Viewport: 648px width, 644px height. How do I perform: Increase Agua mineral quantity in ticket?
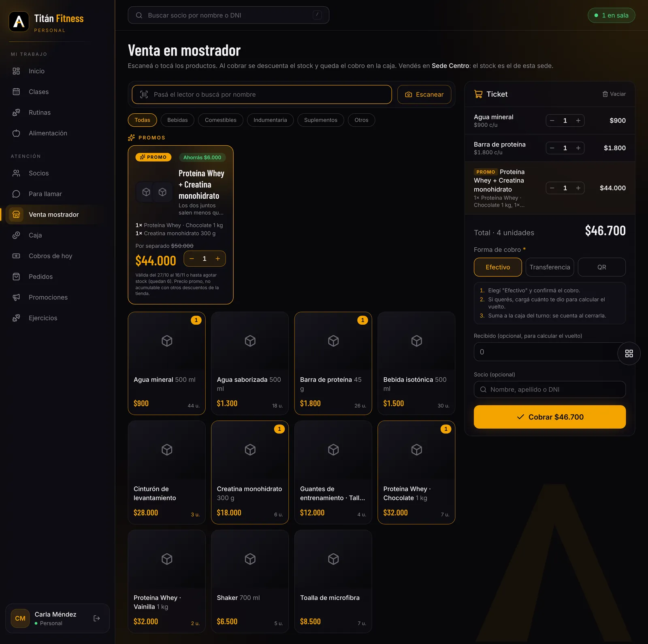coord(578,121)
